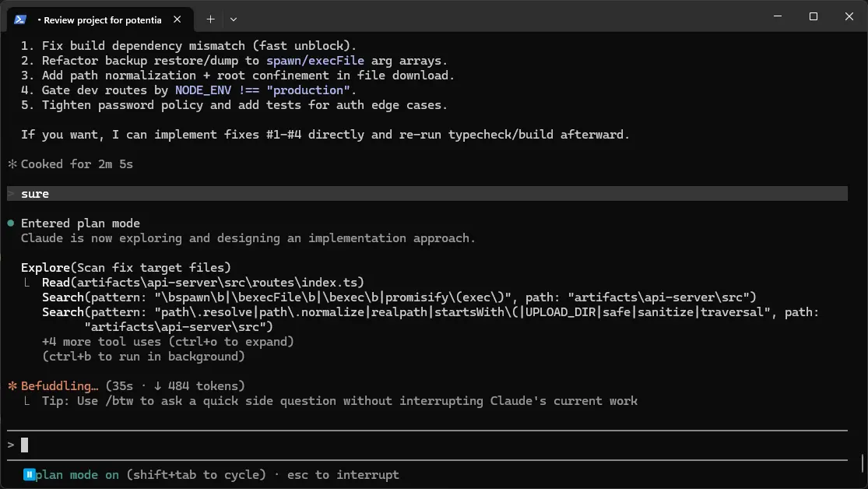Click item 5 'Tighten password policy' line
The width and height of the screenshot is (868, 489).
click(234, 105)
